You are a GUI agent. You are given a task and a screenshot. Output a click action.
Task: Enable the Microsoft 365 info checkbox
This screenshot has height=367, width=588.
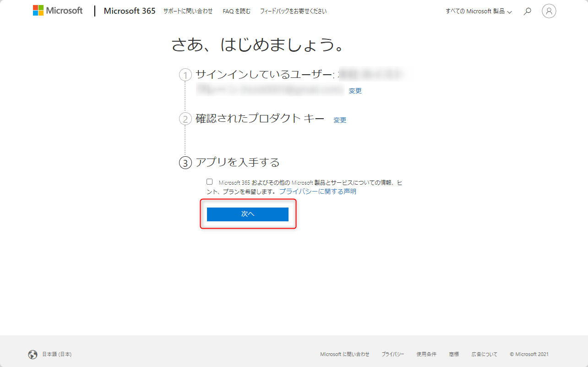point(209,181)
